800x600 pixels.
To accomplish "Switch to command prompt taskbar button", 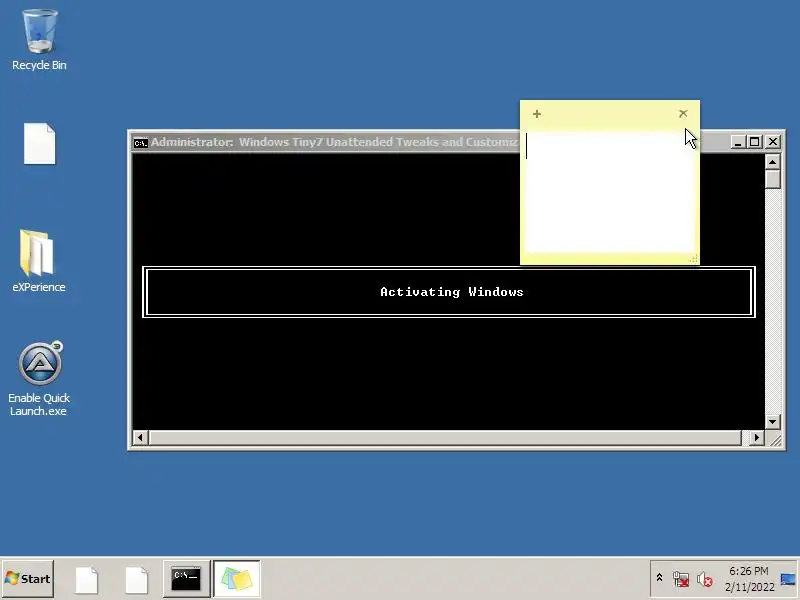I will (186, 579).
